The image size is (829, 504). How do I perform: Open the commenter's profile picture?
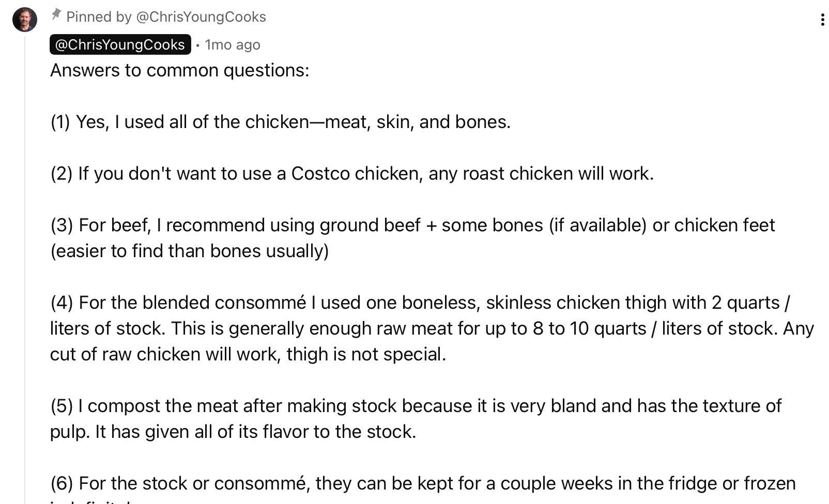point(25,20)
